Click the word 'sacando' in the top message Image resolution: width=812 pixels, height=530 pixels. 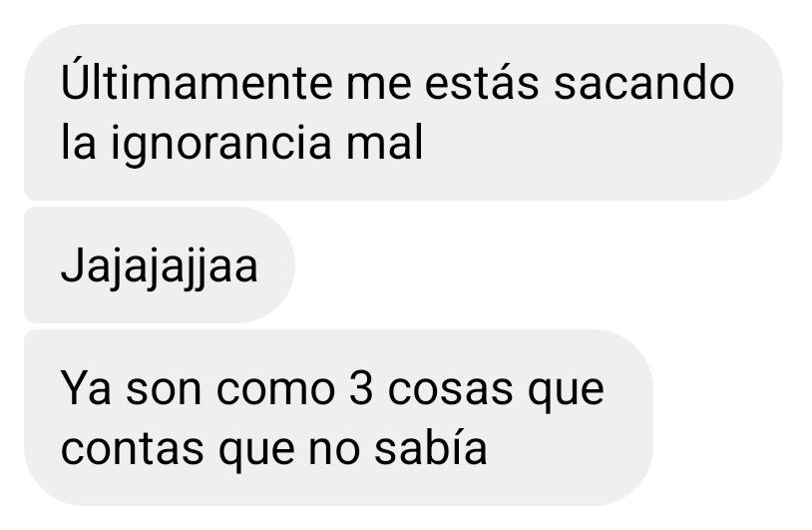643,84
